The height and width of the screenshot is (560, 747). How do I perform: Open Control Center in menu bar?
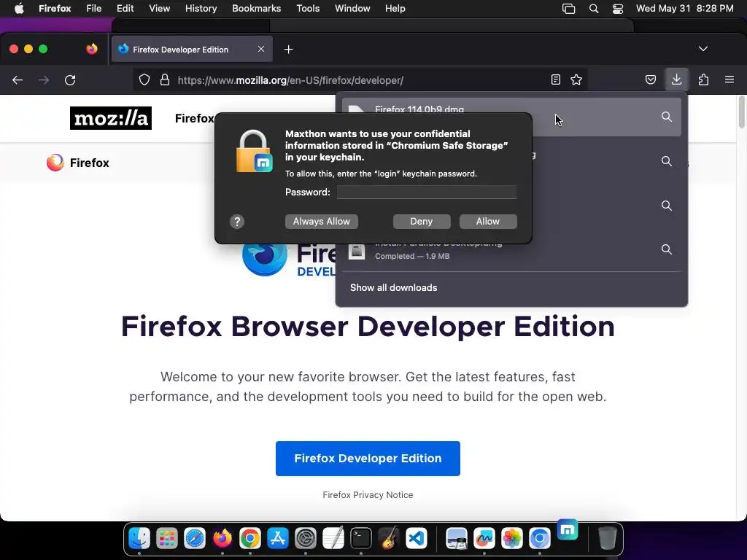pyautogui.click(x=618, y=9)
